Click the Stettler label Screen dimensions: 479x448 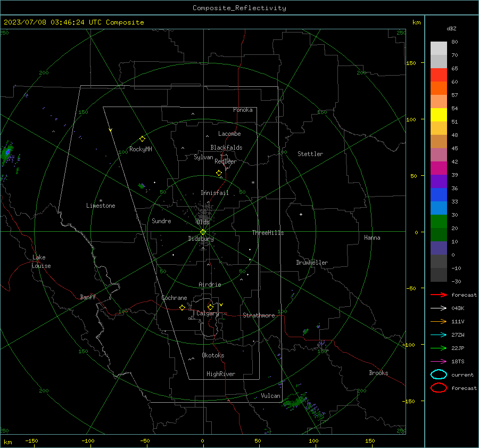point(310,154)
